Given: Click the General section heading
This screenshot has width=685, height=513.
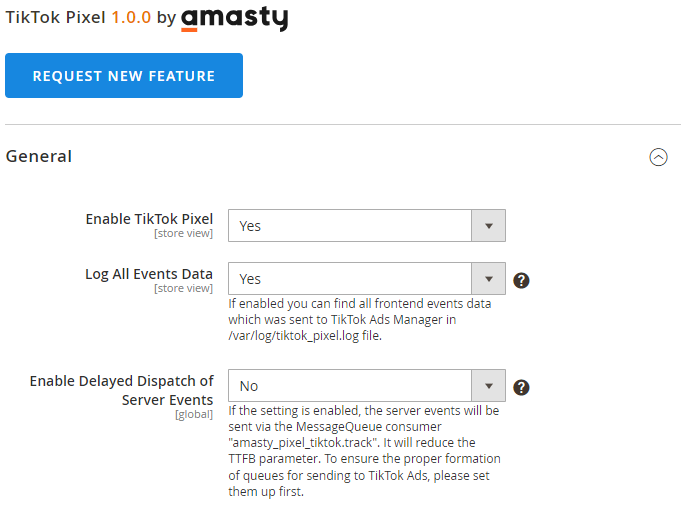Looking at the screenshot, I should (x=39, y=156).
